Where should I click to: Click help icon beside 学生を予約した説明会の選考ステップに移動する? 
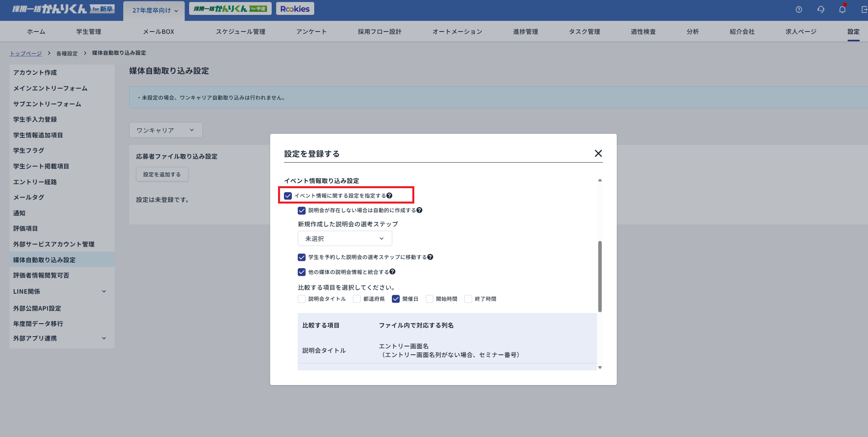click(x=430, y=257)
